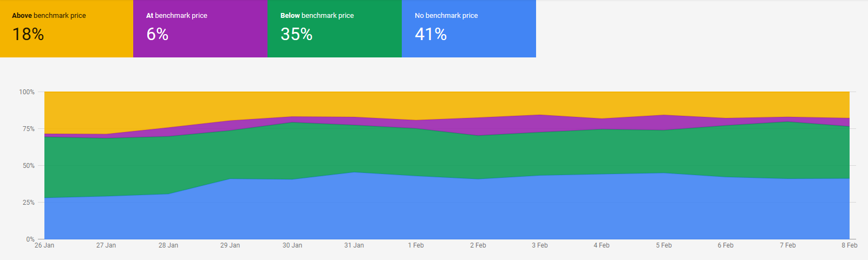Click the 8 Feb date marker
868x260 pixels.
point(850,245)
